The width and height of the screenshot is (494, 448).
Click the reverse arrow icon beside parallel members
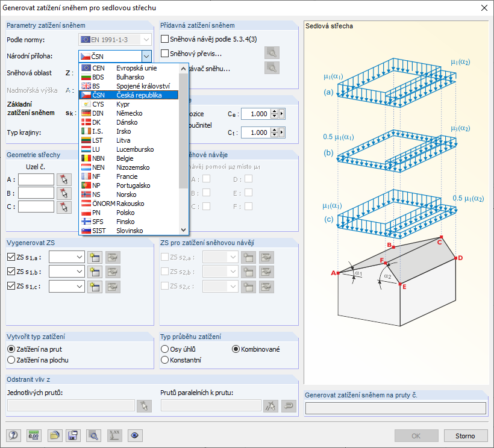[x=289, y=406]
